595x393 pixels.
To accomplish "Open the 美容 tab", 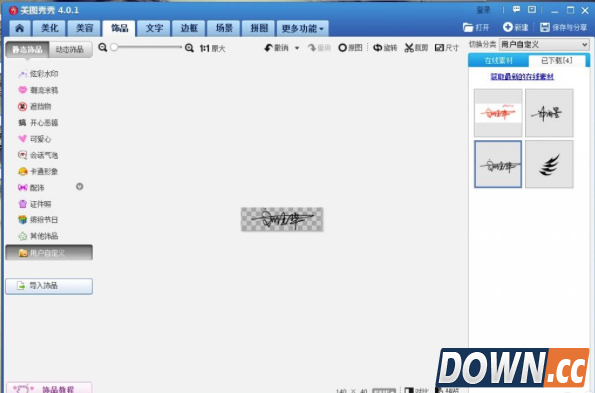I will (84, 28).
